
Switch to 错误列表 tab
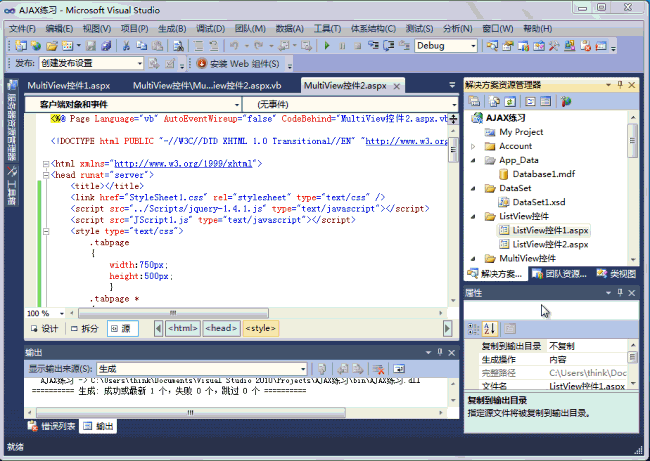(x=52, y=426)
